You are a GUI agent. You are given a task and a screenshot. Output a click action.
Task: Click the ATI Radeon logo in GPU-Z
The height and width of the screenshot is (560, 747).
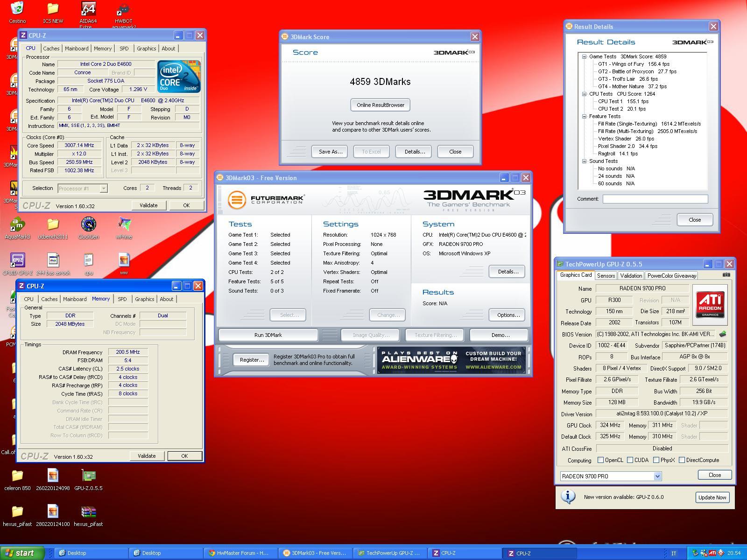coord(710,304)
